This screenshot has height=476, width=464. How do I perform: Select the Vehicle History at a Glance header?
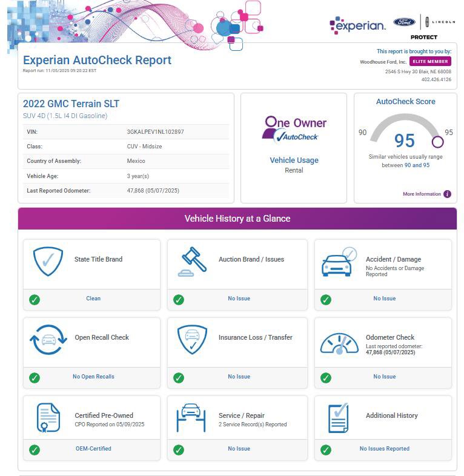[x=237, y=219]
